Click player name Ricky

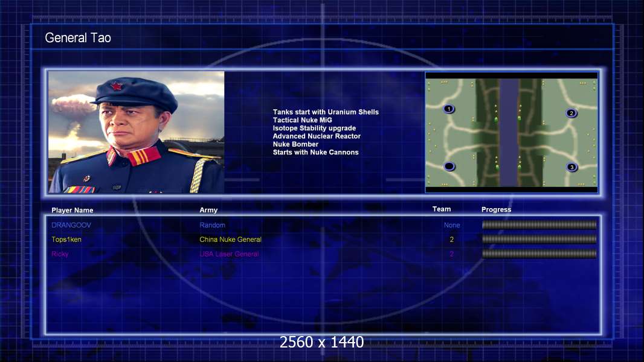click(x=60, y=254)
